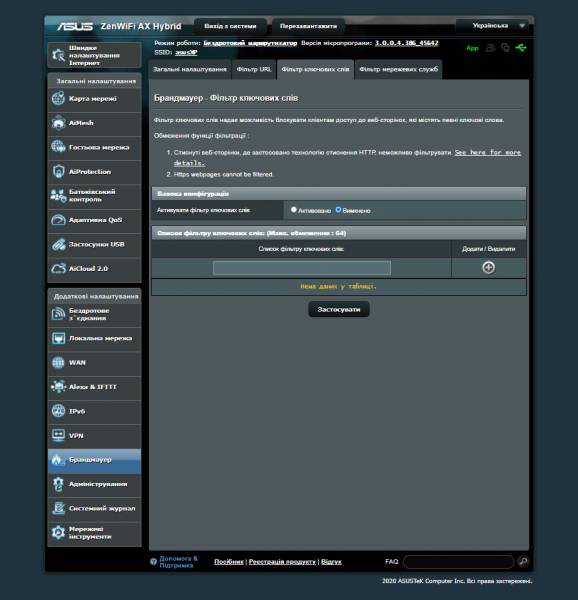
Task: Focus the keyword filter input field
Action: click(x=302, y=268)
